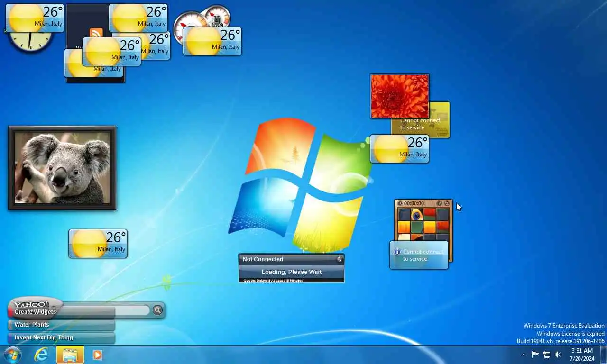Click the network tray icon
Viewport: 607px width, 364px height.
pos(547,355)
